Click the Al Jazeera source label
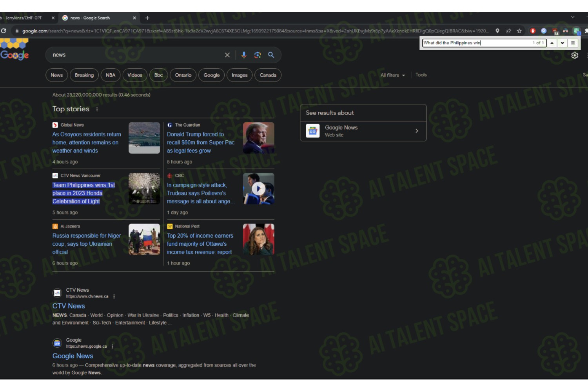 tap(70, 227)
